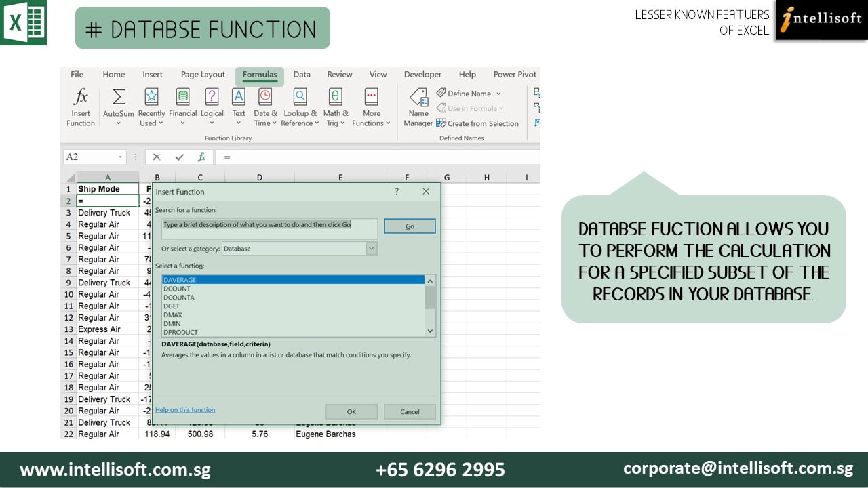Click the fx icon on the formula bar
Screen dimensions: 868x488
[201, 157]
